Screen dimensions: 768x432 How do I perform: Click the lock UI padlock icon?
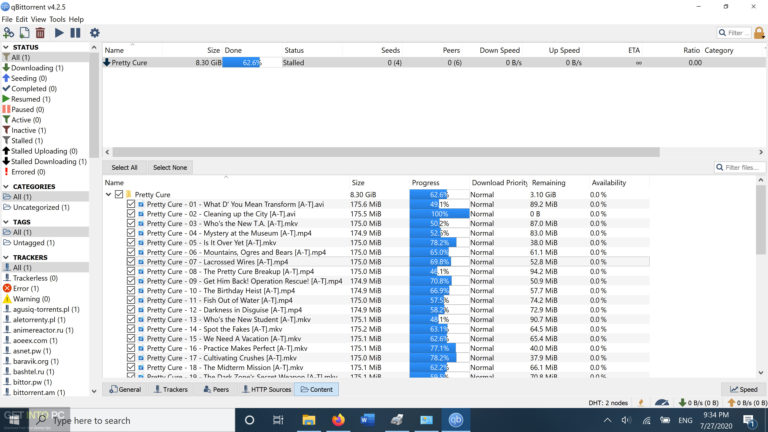click(x=759, y=33)
